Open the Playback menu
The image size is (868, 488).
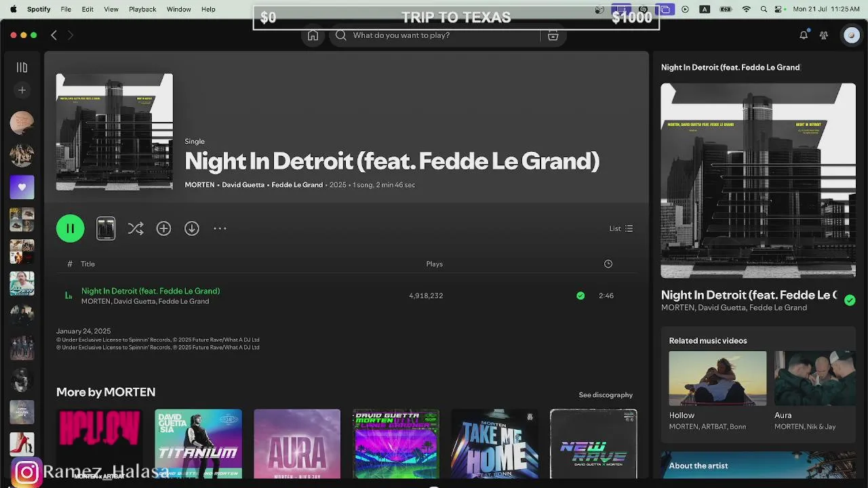(x=142, y=9)
